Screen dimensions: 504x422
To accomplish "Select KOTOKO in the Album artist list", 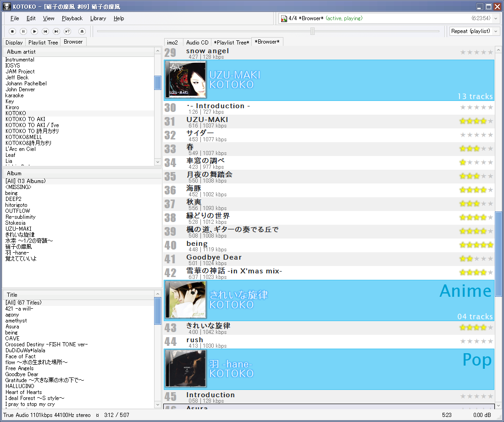I will click(x=16, y=113).
